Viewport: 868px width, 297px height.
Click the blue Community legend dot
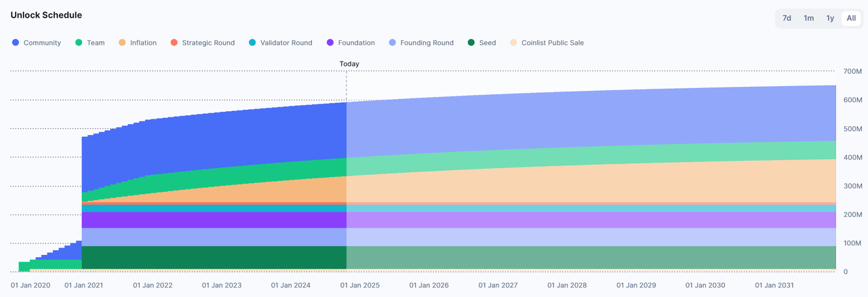click(x=16, y=43)
